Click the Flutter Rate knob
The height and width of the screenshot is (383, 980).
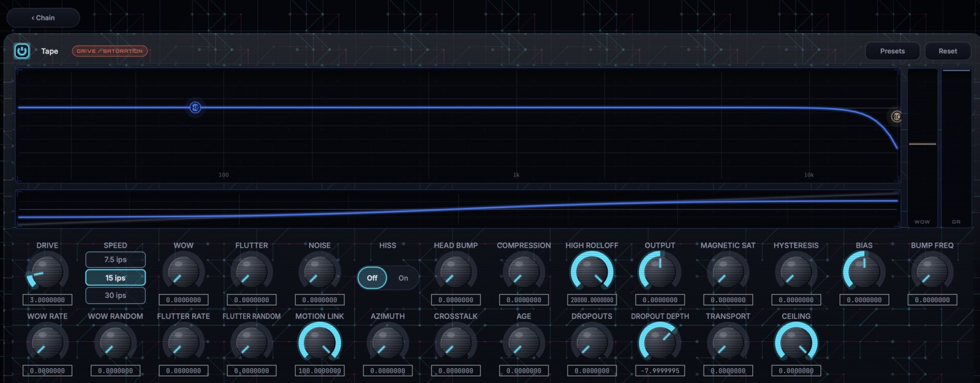[x=183, y=343]
